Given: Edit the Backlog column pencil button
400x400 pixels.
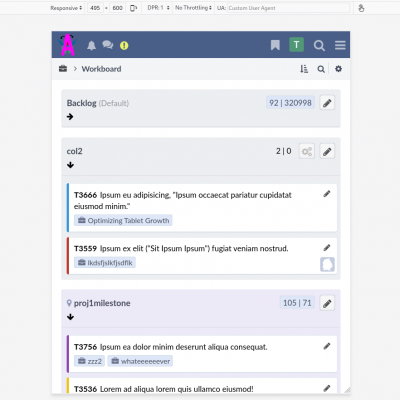Looking at the screenshot, I should [327, 103].
